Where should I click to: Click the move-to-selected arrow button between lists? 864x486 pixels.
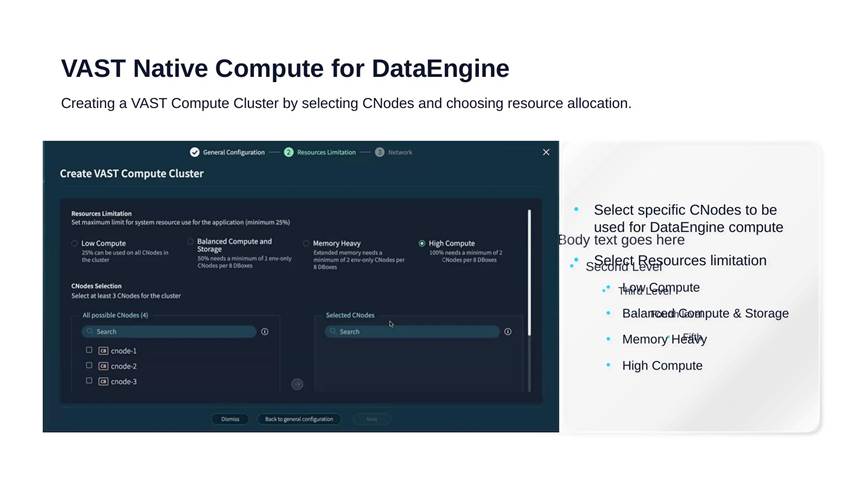click(297, 384)
